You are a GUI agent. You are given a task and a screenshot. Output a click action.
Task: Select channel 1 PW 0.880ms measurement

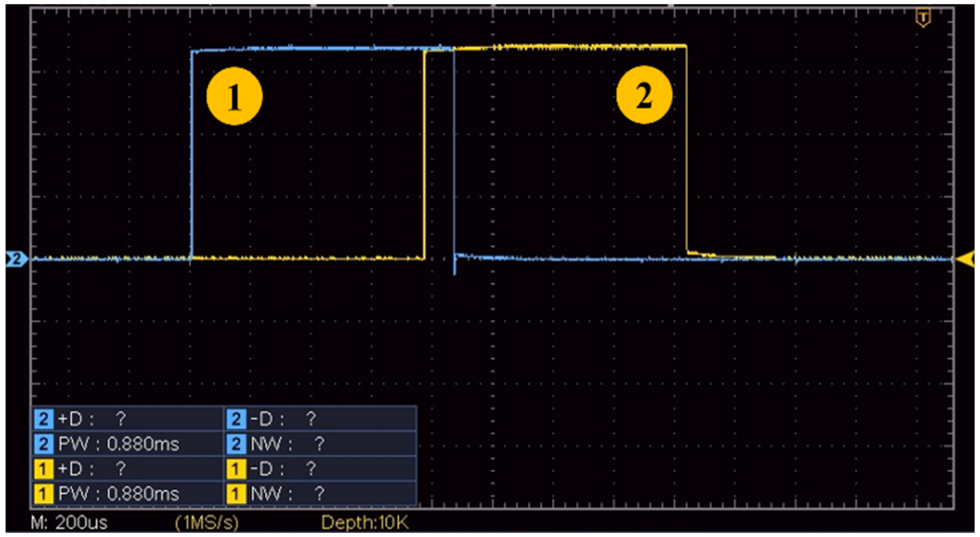coord(119,494)
